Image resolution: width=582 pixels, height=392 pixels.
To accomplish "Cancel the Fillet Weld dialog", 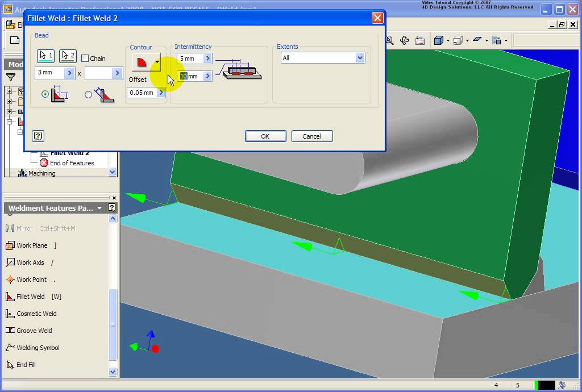I will pyautogui.click(x=312, y=136).
